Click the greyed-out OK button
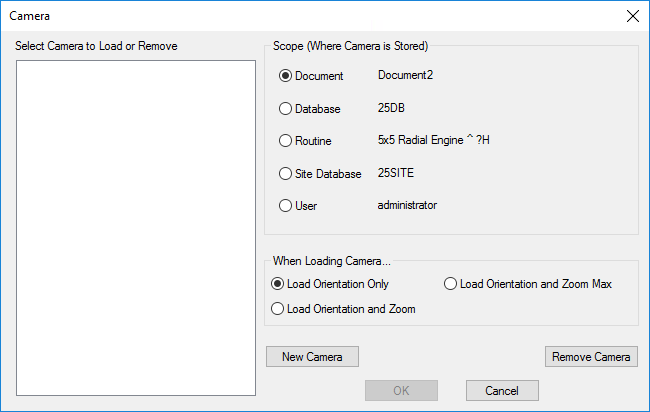650x412 pixels. click(x=401, y=390)
